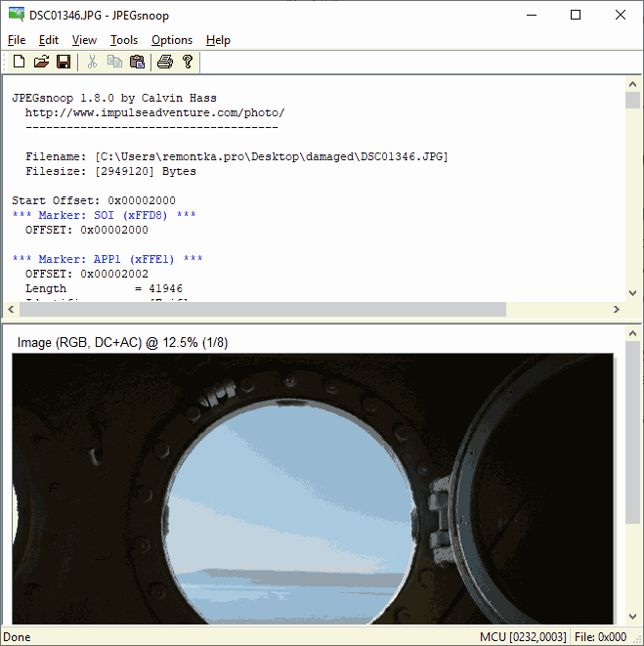Open the Edit menu
The image size is (644, 646).
49,40
